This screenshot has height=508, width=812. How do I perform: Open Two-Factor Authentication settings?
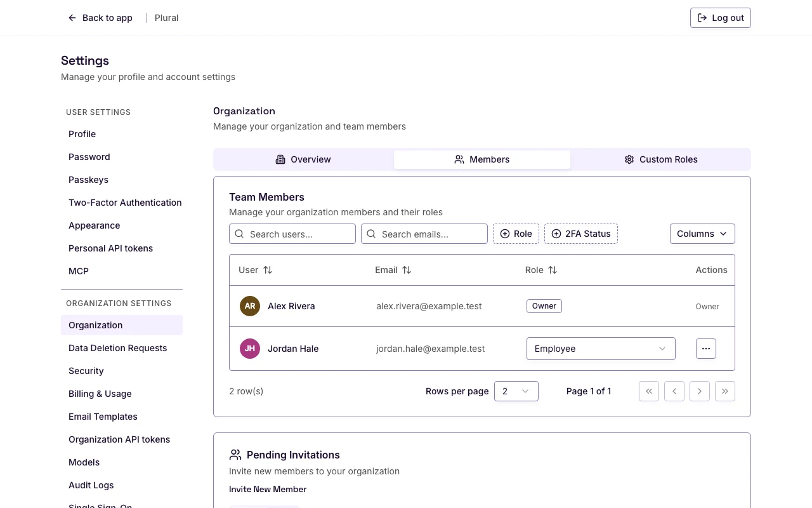[122, 203]
